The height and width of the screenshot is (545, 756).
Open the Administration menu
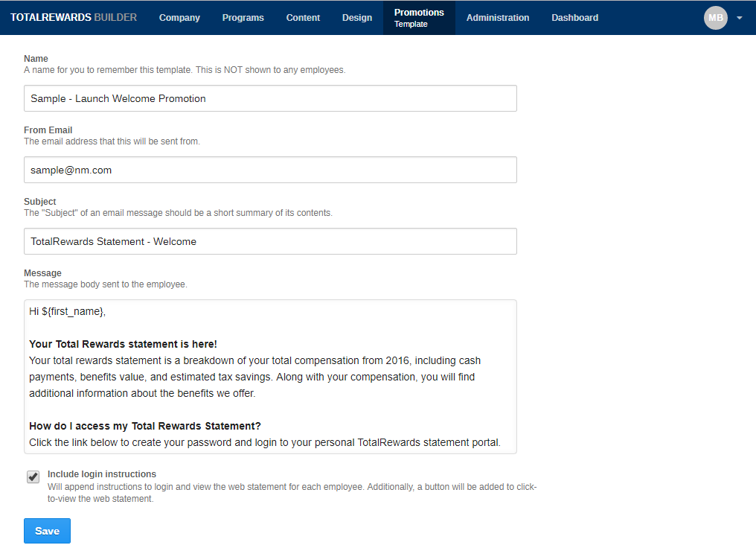tap(498, 18)
